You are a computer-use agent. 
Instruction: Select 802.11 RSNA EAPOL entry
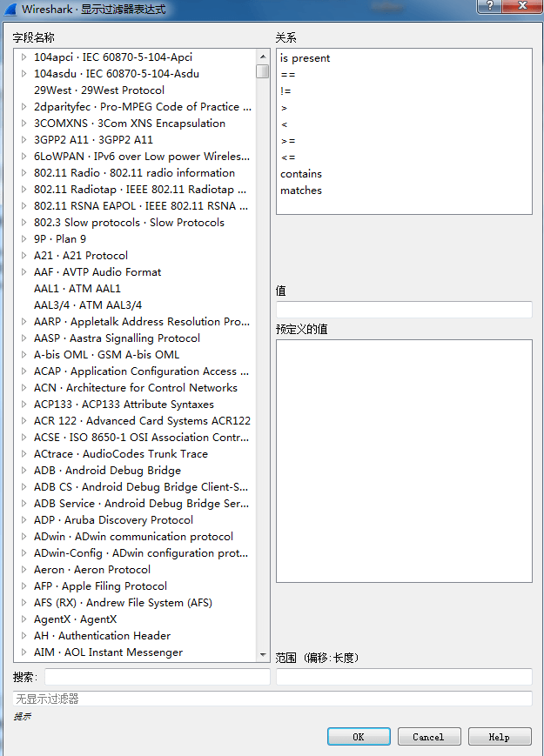click(x=141, y=206)
